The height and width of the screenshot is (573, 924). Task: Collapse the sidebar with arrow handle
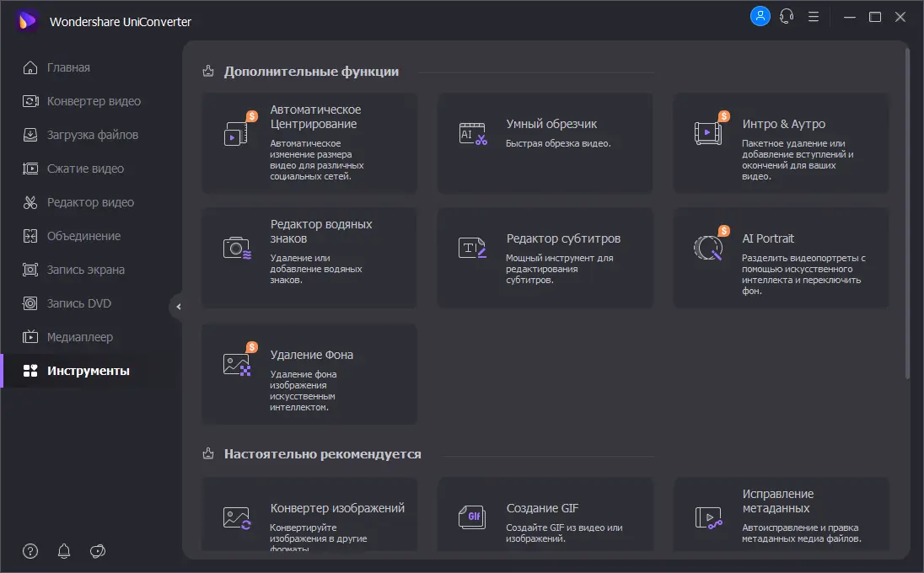point(177,306)
